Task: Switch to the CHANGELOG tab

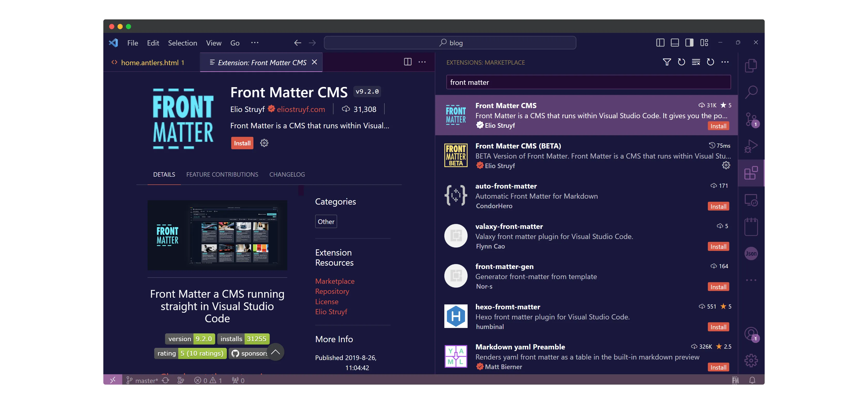Action: (287, 174)
